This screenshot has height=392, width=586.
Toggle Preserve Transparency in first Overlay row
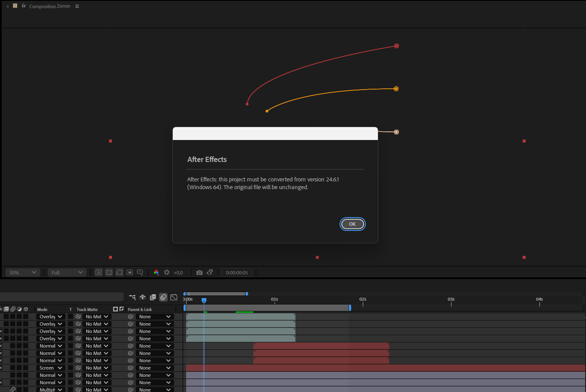(70, 317)
